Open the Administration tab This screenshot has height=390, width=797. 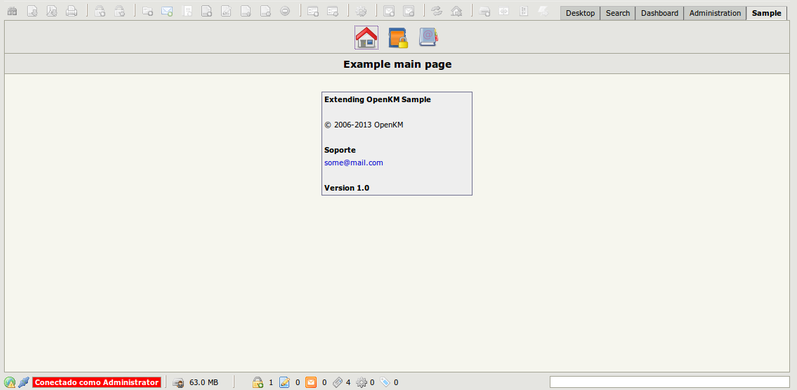[715, 13]
